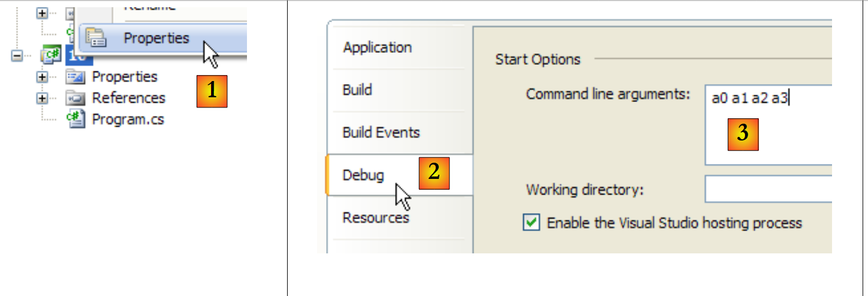Image resolution: width=868 pixels, height=296 pixels.
Task: Click the Properties context menu icon
Action: 96,38
